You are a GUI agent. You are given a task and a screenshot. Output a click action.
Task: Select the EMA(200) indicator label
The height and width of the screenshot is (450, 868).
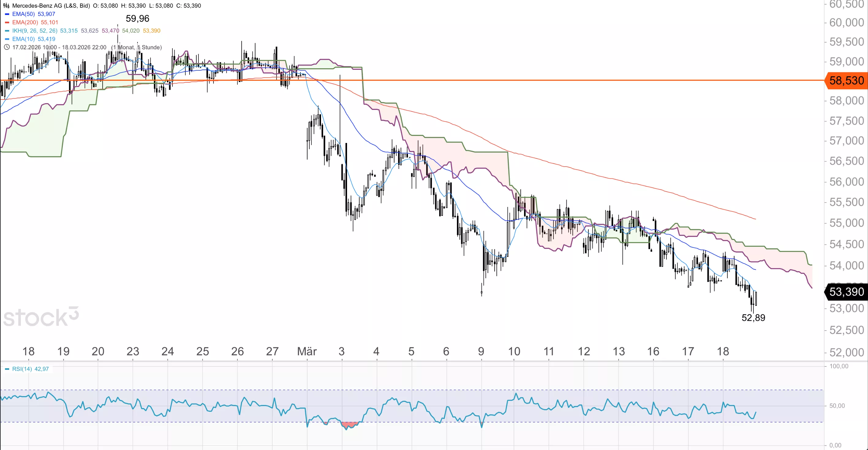click(25, 23)
